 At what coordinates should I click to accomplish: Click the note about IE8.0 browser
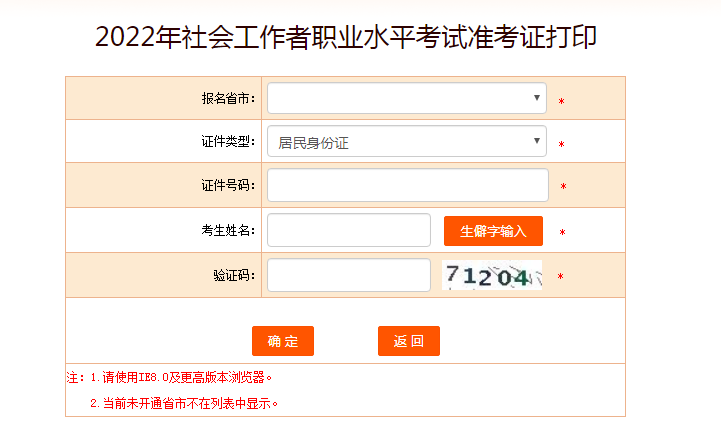pyautogui.click(x=170, y=378)
